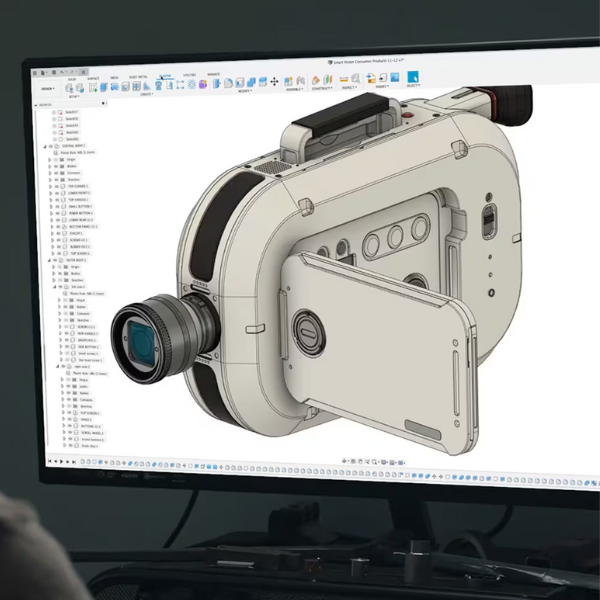Click the Display Settings icon in navigation bar
This screenshot has height=600, width=600.
point(383,462)
